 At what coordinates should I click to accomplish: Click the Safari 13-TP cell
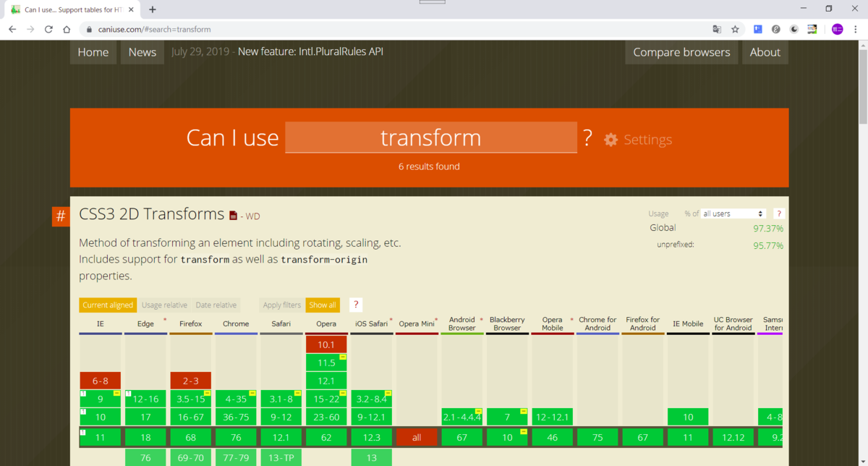click(281, 457)
